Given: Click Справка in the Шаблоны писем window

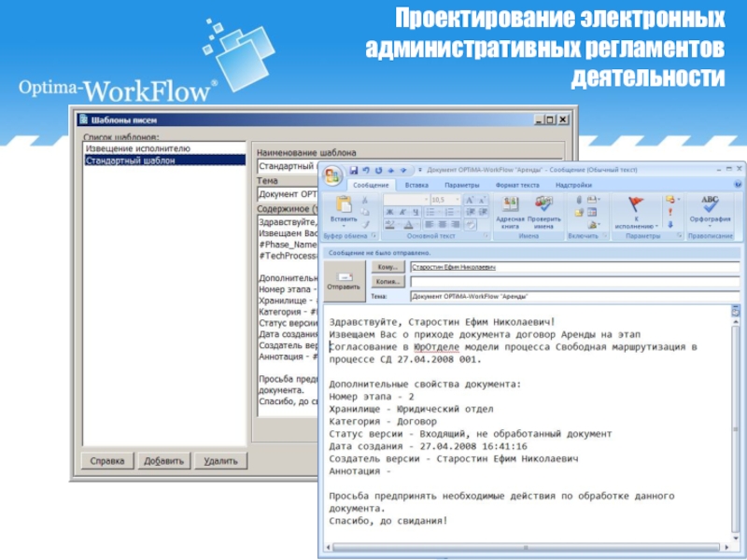Looking at the screenshot, I should point(107,461).
